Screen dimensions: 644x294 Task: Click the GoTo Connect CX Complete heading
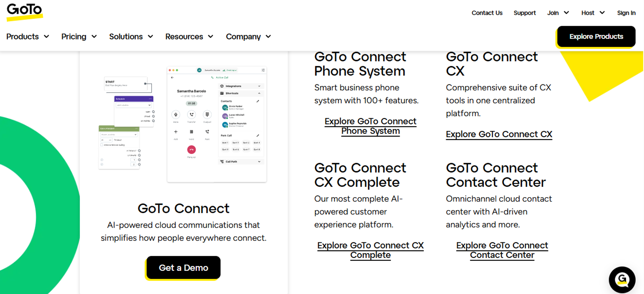[360, 175]
